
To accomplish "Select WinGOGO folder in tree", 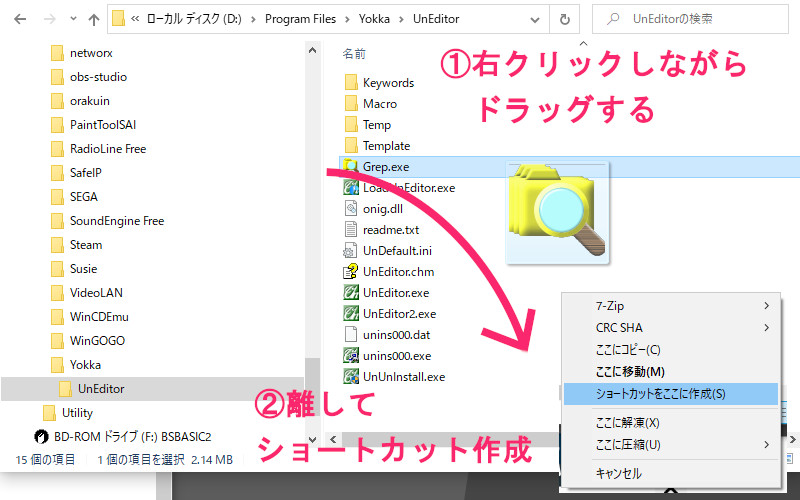I will (x=88, y=341).
